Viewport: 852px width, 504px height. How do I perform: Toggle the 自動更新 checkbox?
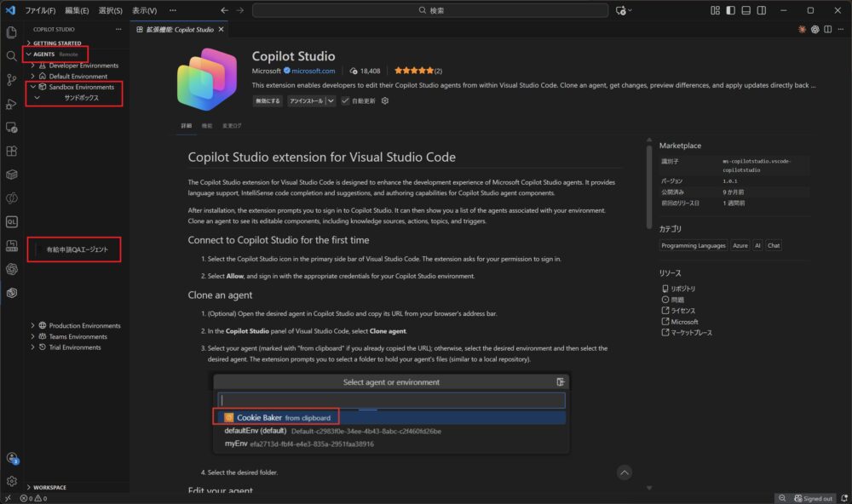[345, 100]
